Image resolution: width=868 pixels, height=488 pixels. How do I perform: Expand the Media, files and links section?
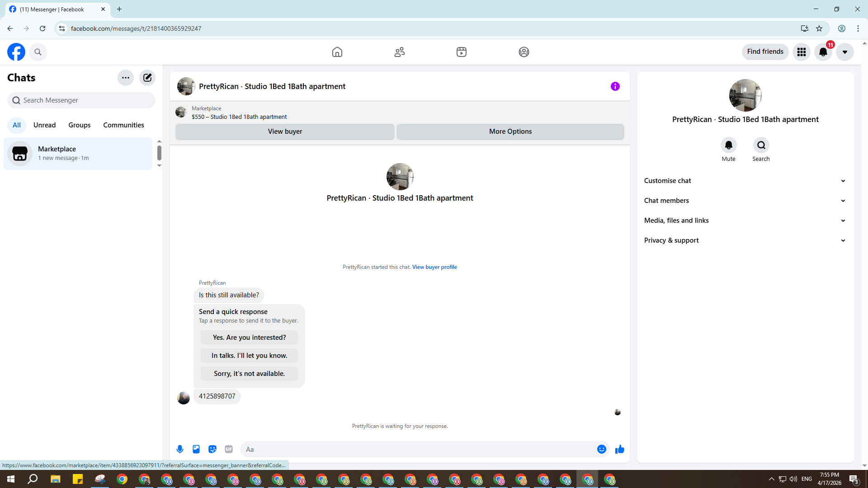coord(745,221)
